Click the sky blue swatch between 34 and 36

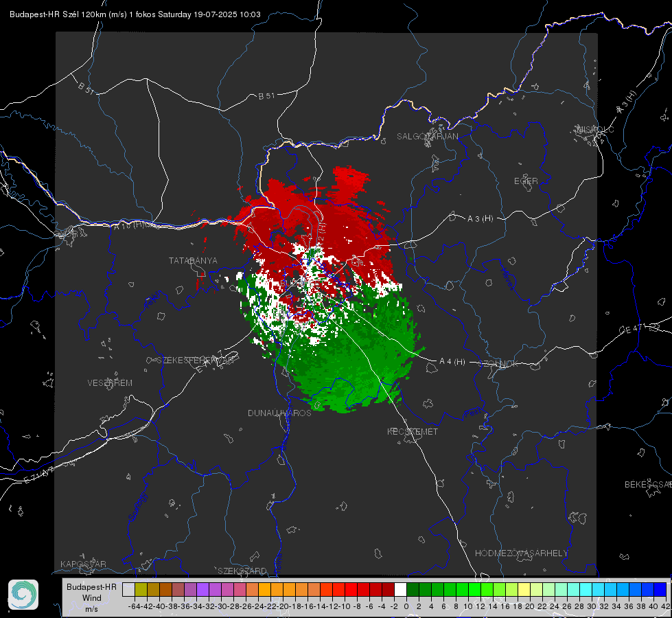(623, 589)
